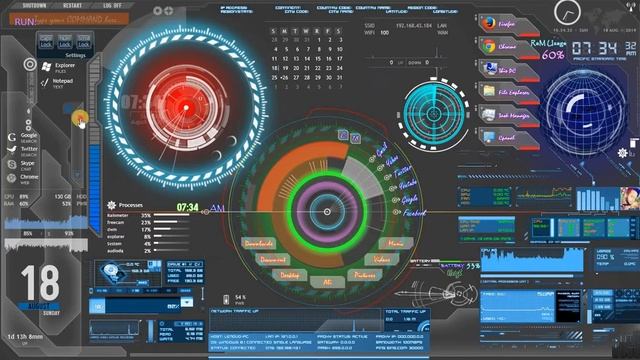640x360 pixels.
Task: Click LOG OFF in top menu
Action: click(x=112, y=6)
